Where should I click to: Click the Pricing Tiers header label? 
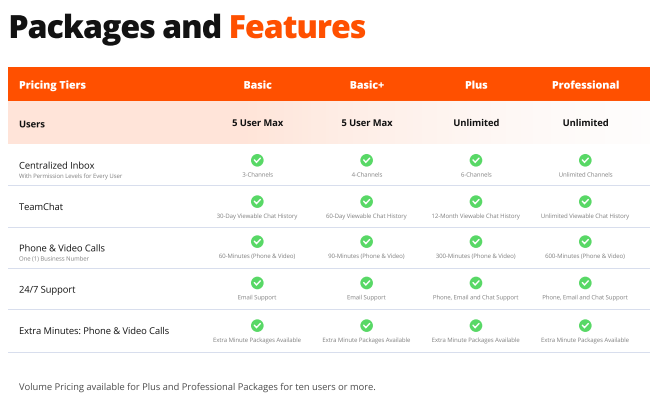pos(53,85)
